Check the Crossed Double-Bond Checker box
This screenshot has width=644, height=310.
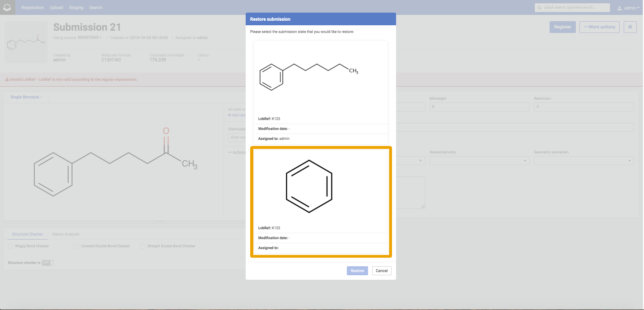(77, 246)
